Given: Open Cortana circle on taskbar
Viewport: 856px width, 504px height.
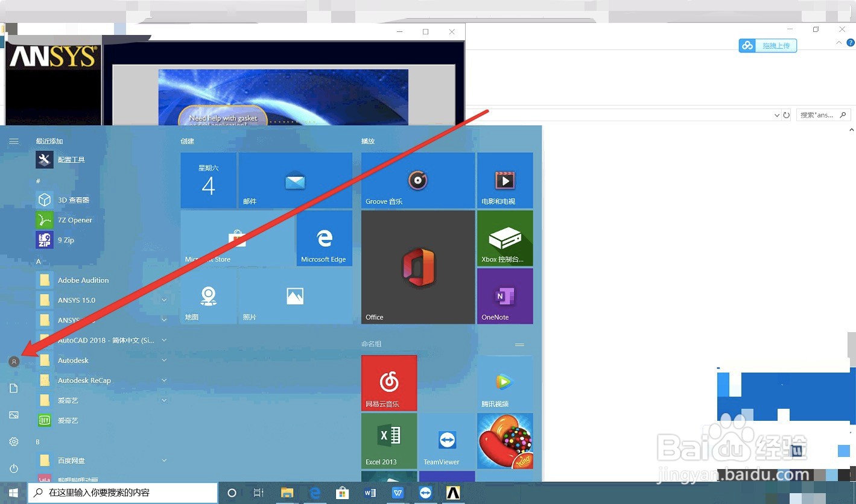Looking at the screenshot, I should coord(232,493).
